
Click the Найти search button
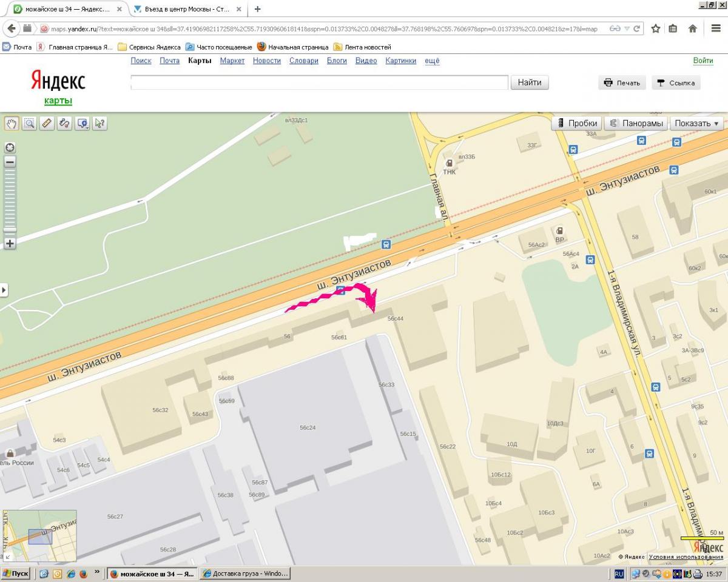[x=530, y=82]
